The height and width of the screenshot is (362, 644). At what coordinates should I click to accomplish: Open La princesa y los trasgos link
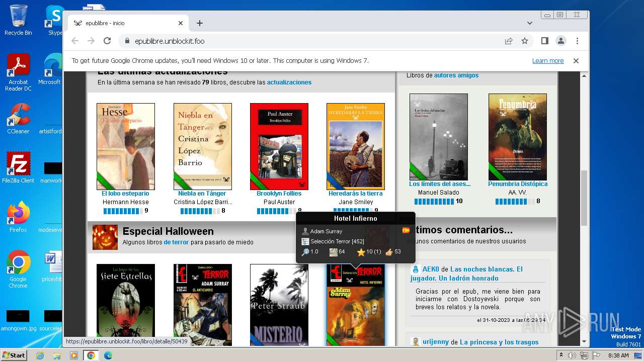499,342
